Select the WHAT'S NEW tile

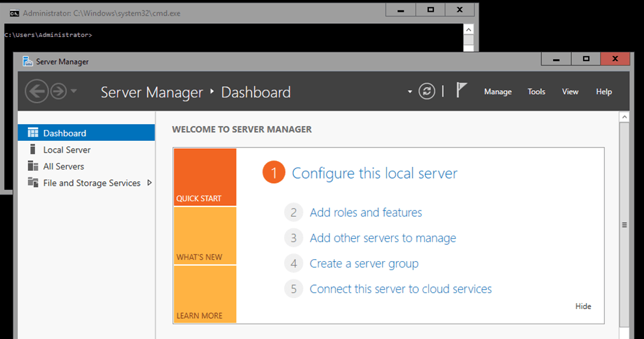pos(205,236)
